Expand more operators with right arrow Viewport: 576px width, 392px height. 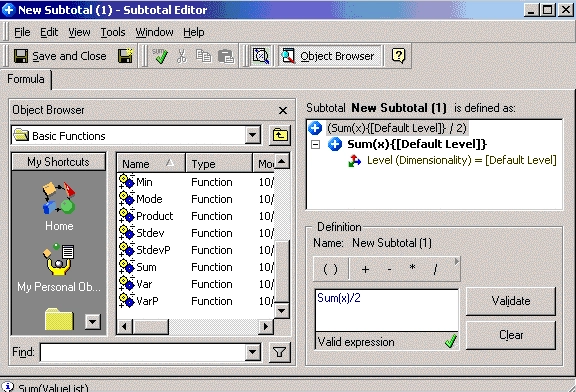[x=457, y=261]
